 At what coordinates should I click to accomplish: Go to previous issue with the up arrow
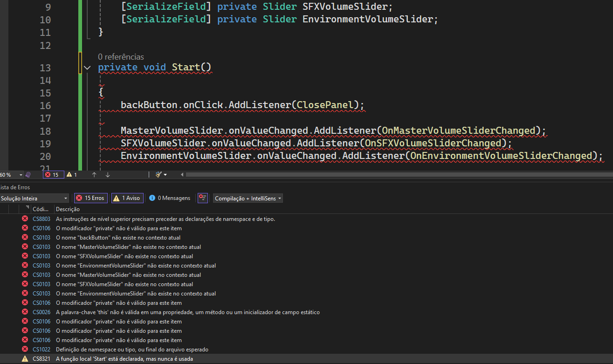pos(94,175)
